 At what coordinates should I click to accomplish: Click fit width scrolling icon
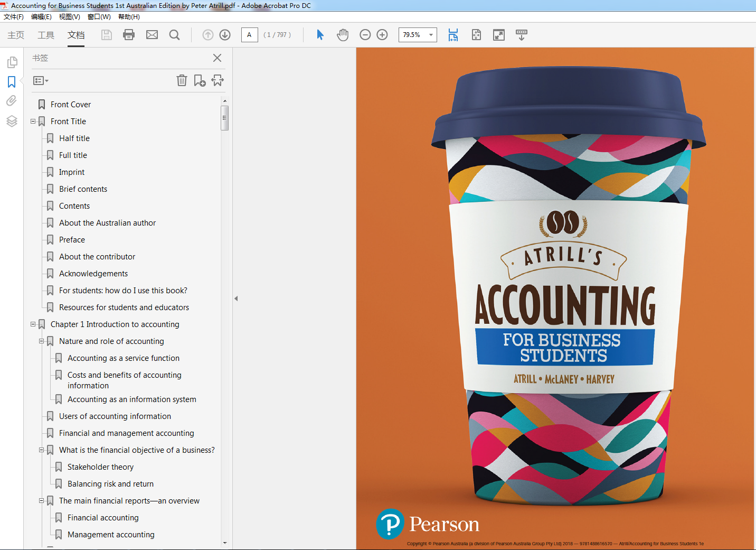(453, 35)
